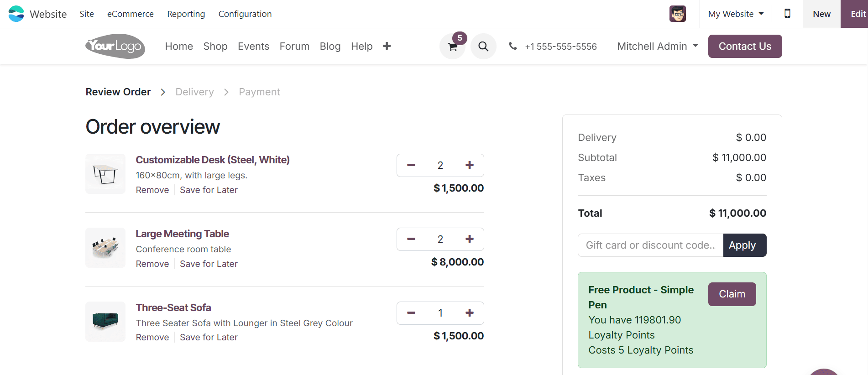Save the Customizable Desk for later
The image size is (868, 375).
pos(209,190)
